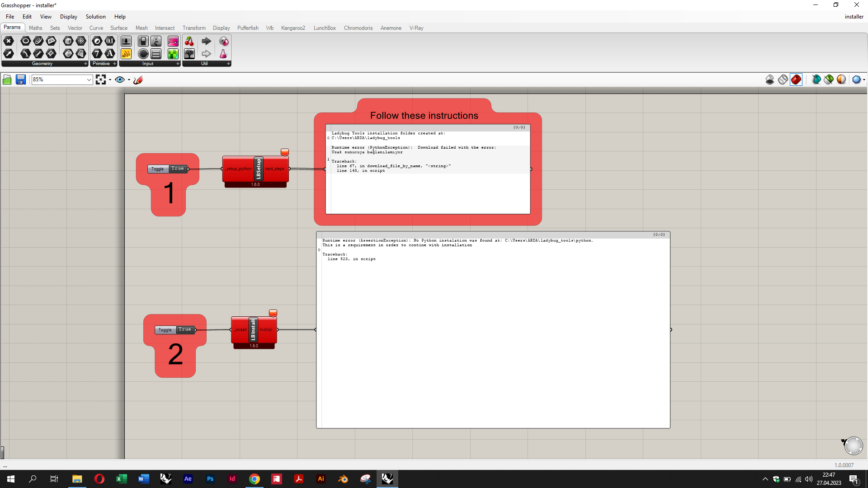The image size is (868, 488).
Task: Click the Windows Start button
Action: (x=11, y=479)
